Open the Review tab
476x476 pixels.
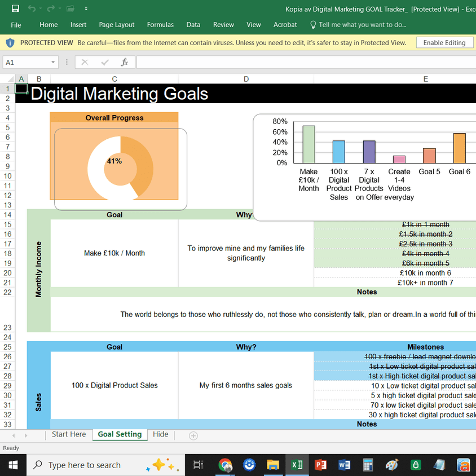click(223, 25)
